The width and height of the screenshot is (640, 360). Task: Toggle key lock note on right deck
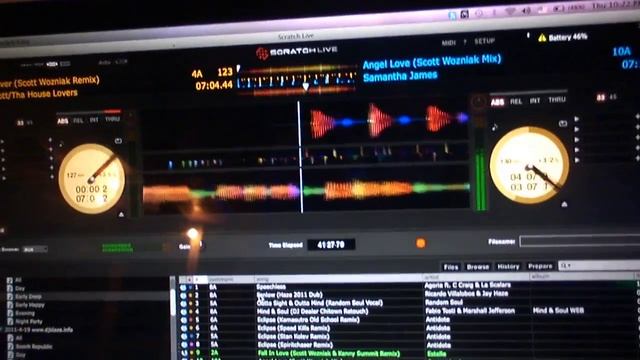495,128
